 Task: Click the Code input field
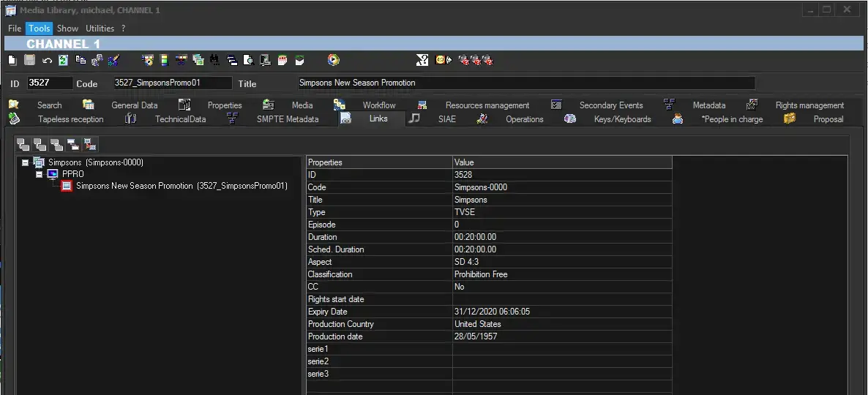point(171,83)
